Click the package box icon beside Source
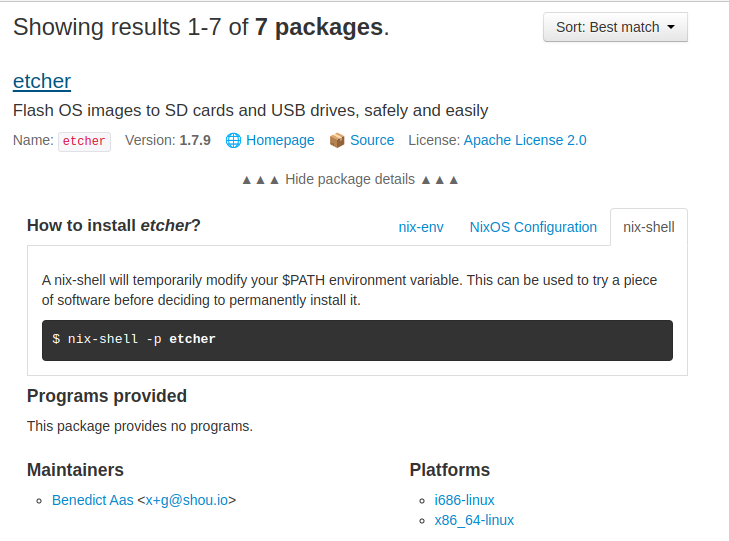This screenshot has width=729, height=541. [337, 141]
